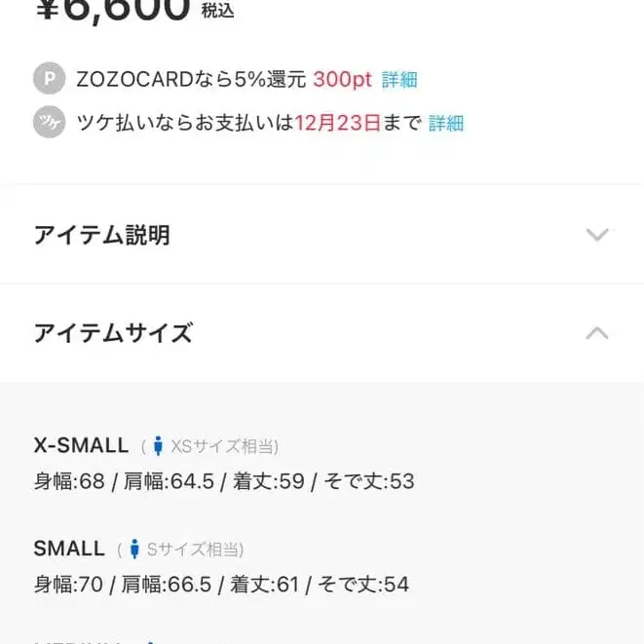Open 詳細 link for ZOZOCARD 5%還元
The image size is (644, 644).
pos(399,80)
